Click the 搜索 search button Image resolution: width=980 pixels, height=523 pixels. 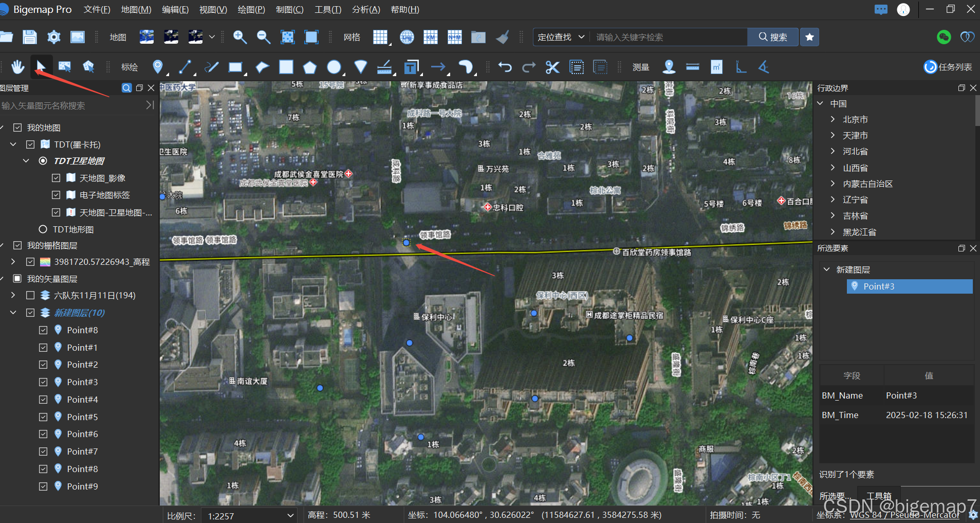pos(773,37)
